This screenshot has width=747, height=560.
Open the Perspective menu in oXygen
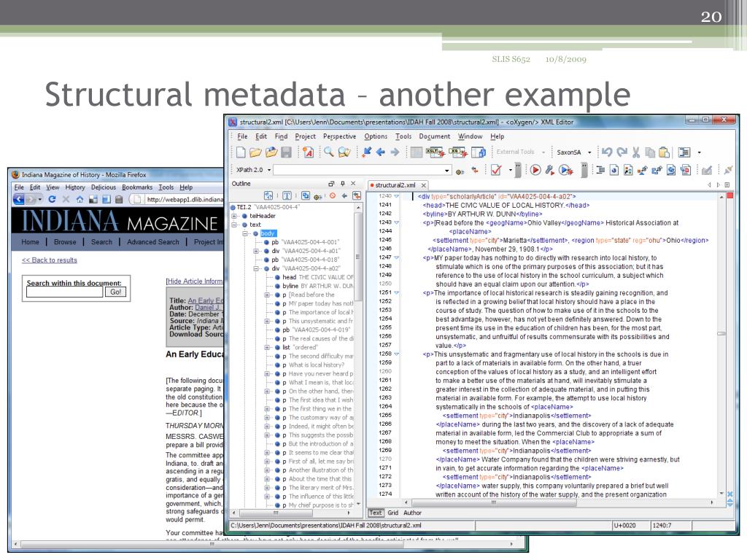(x=340, y=136)
